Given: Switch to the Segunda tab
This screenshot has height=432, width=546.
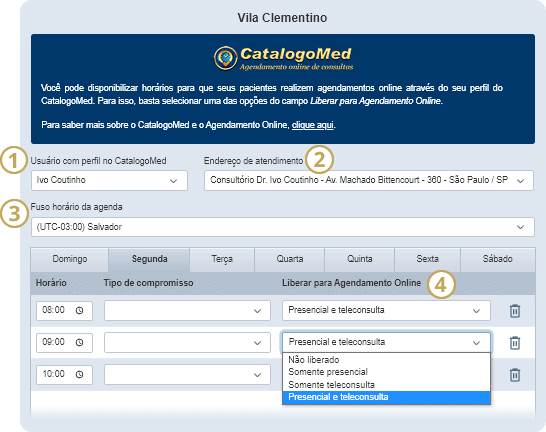Looking at the screenshot, I should click(x=149, y=259).
